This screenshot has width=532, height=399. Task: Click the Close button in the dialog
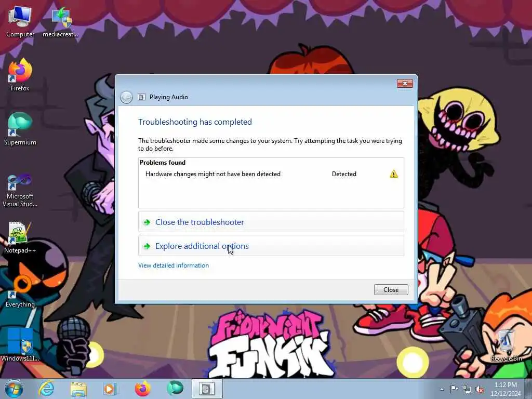coord(391,290)
